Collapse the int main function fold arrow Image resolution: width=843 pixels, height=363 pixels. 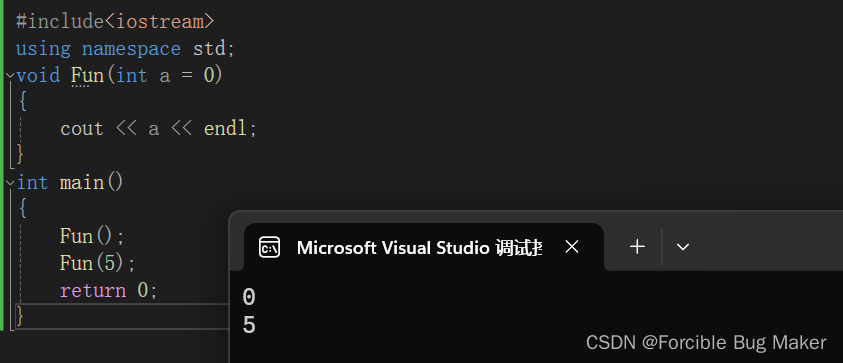click(x=10, y=183)
